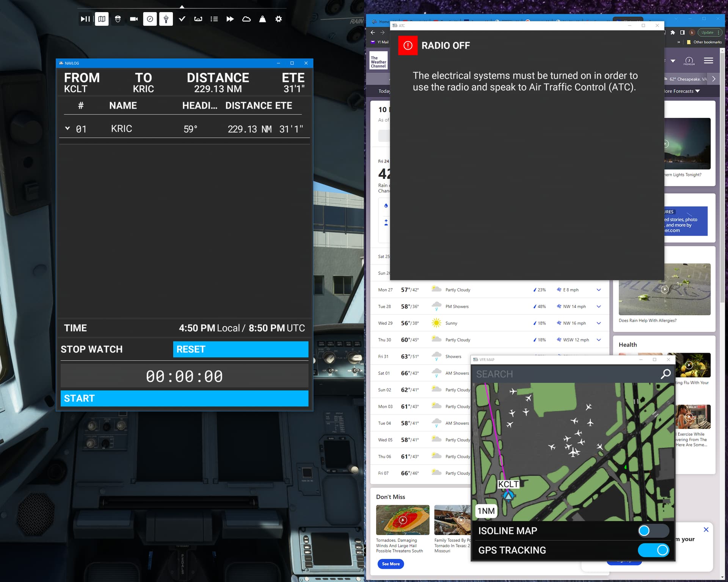Enable the Isoline Map toggle
Image resolution: width=728 pixels, height=582 pixels.
(x=653, y=530)
